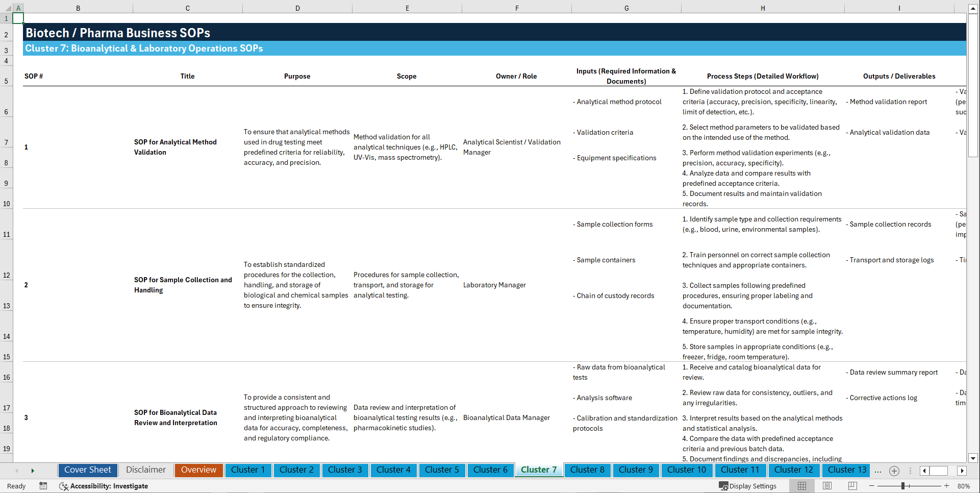Open the Overview sheet
This screenshot has height=493, width=980.
point(198,470)
